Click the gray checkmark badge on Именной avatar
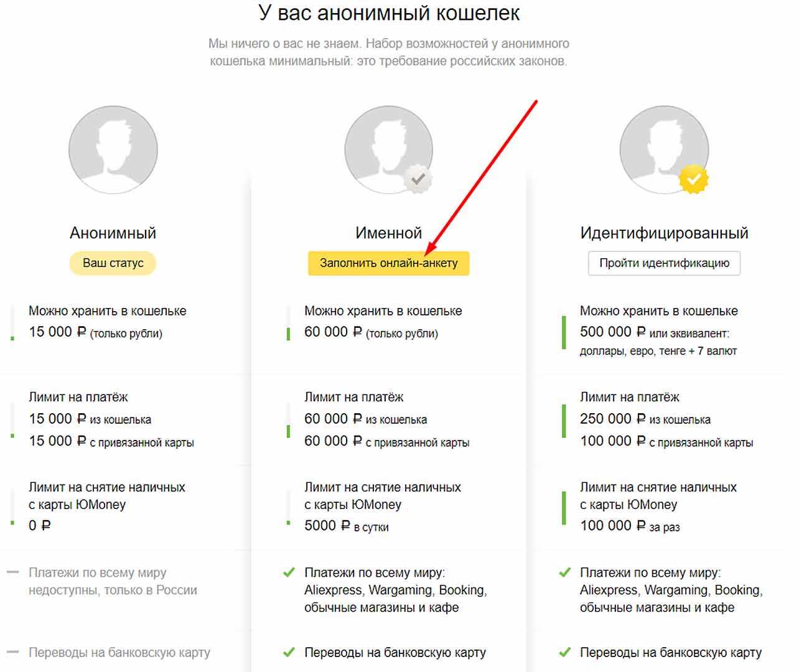Screen dimensions: 799x672 pos(418,180)
